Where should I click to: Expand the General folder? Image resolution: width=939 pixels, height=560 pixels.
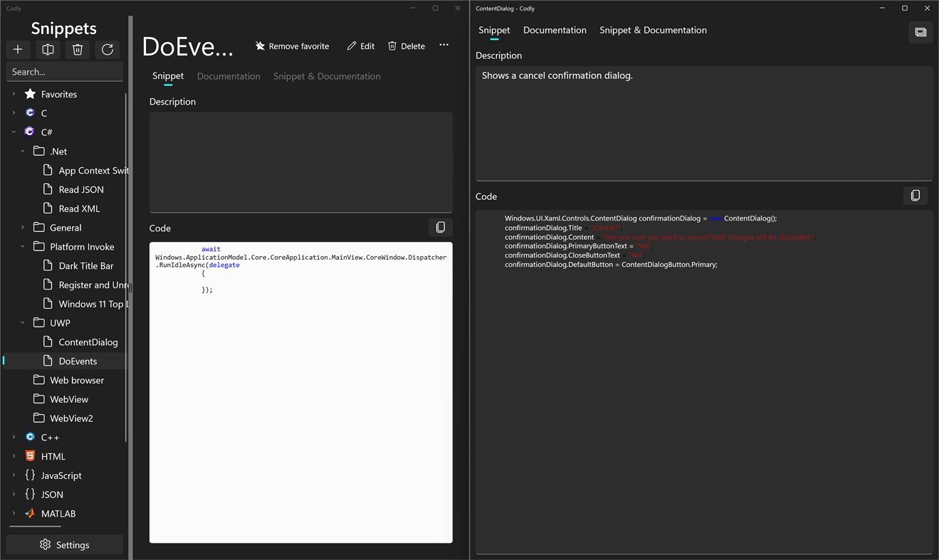click(x=23, y=227)
